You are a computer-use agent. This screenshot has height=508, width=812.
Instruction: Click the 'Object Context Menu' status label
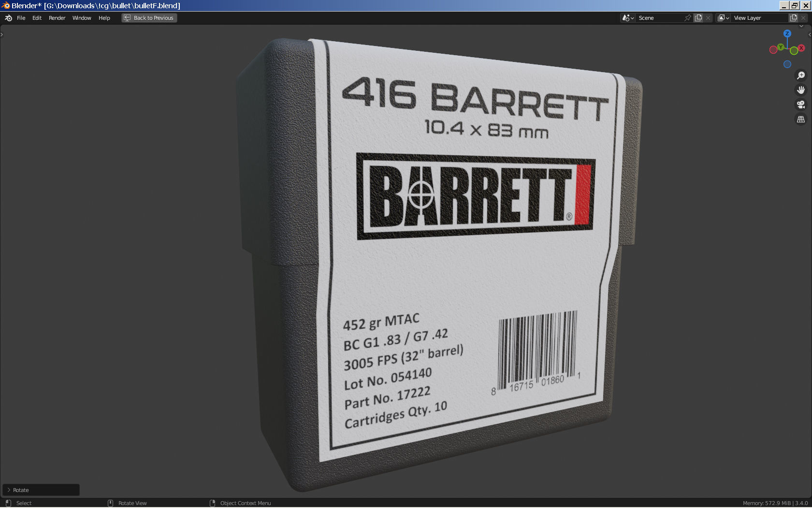point(246,503)
